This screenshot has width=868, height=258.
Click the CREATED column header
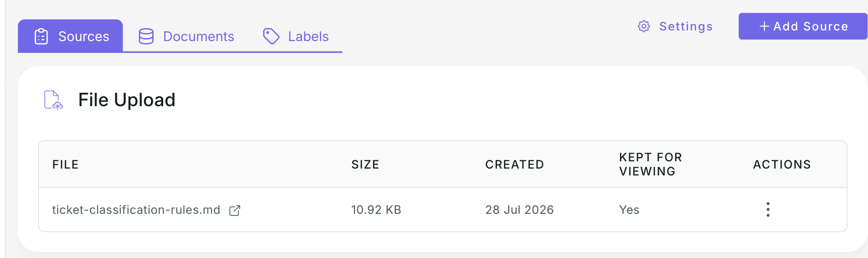pyautogui.click(x=515, y=164)
